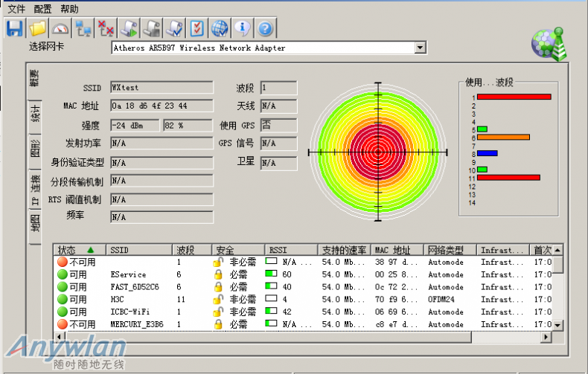588x374 pixels.
Task: Click the script with blue checkmark icon
Action: click(x=175, y=28)
